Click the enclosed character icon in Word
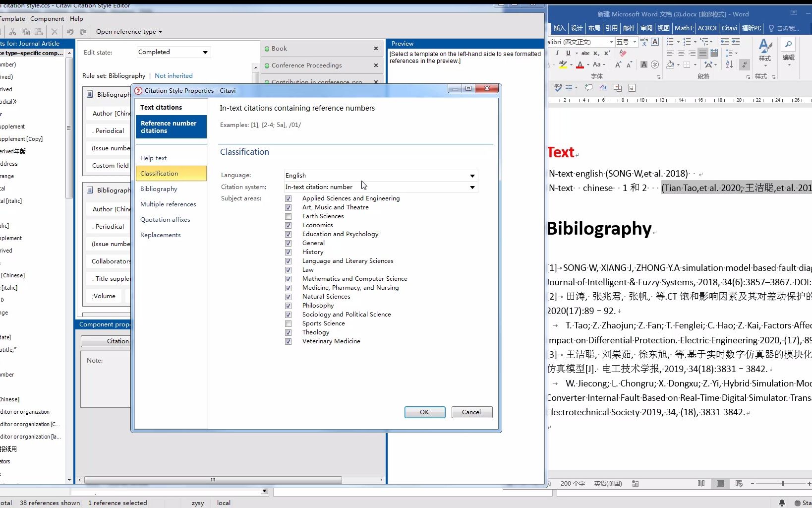Viewport: 812px width, 508px height. point(655,64)
